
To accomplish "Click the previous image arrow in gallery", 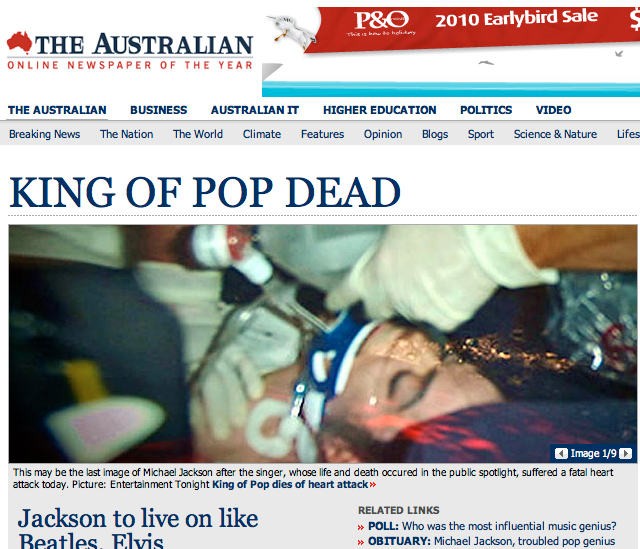I will click(x=561, y=453).
